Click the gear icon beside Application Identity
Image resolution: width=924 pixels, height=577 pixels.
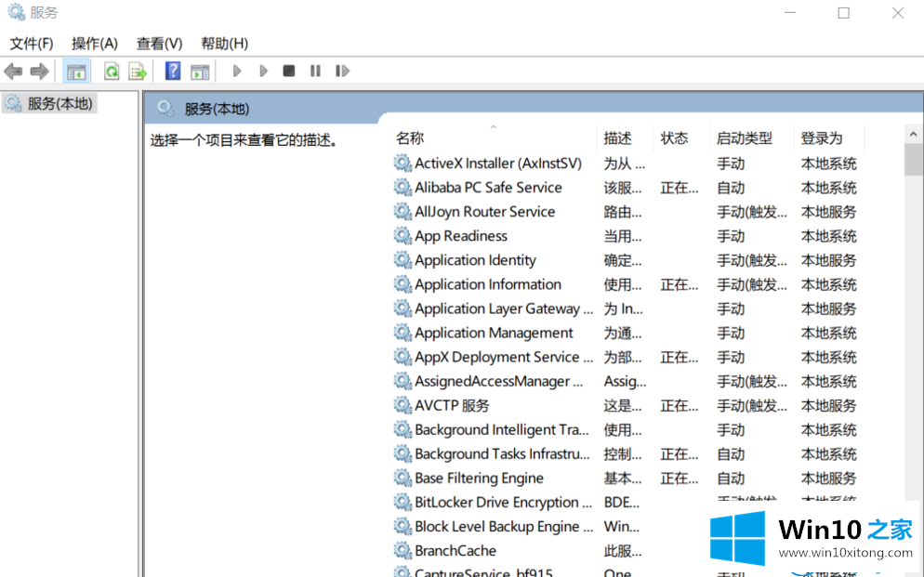click(403, 260)
